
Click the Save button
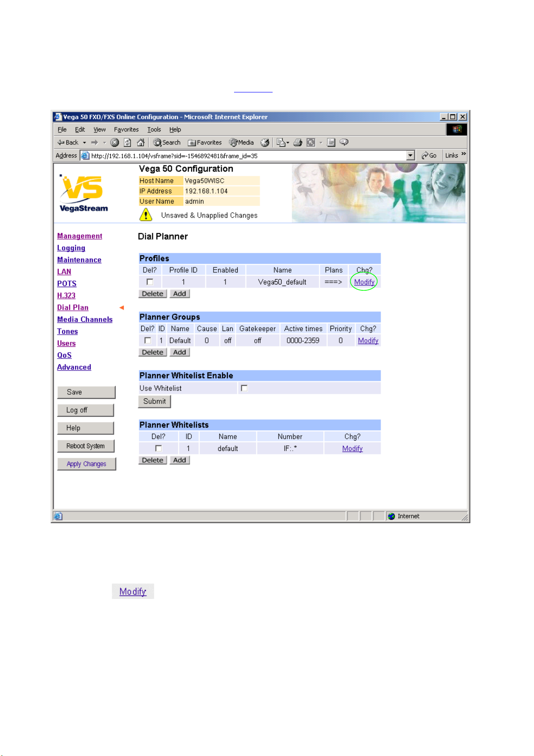(x=86, y=392)
